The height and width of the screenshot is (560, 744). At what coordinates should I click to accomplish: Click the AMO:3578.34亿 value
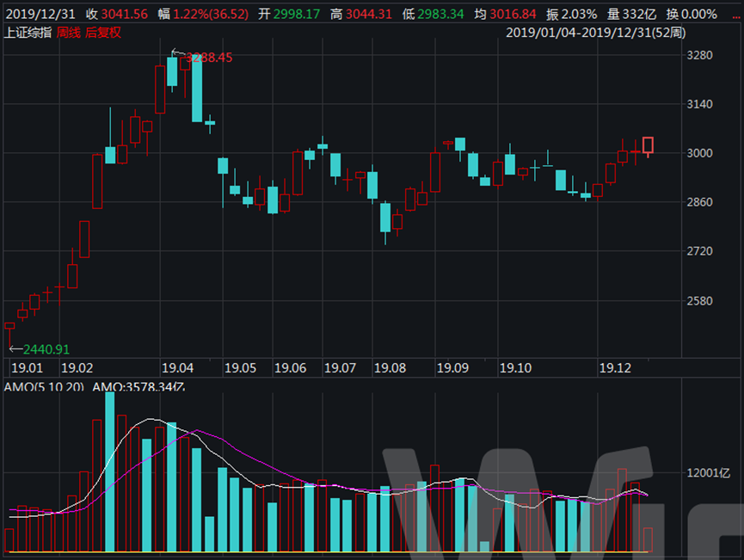pyautogui.click(x=138, y=386)
